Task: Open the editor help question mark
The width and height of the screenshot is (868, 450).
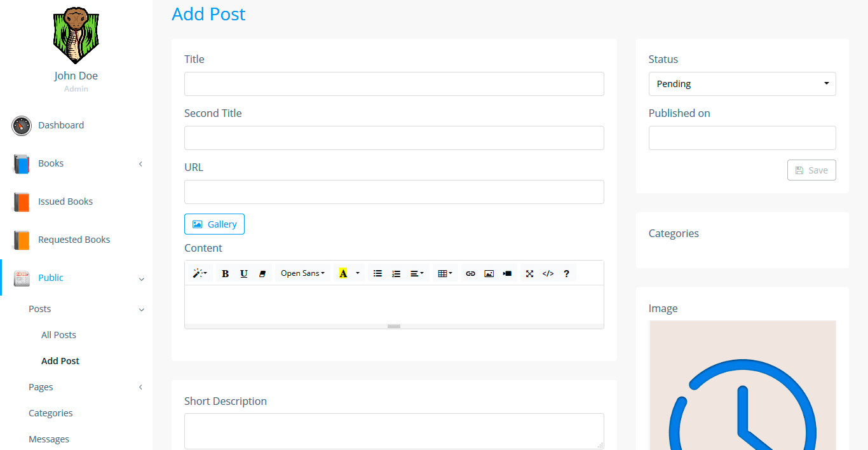Action: point(566,273)
